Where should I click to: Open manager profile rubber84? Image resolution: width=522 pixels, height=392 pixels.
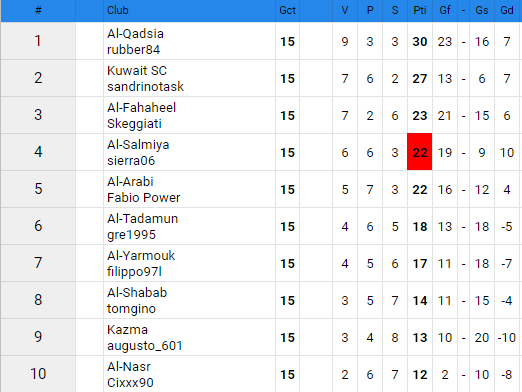point(133,50)
